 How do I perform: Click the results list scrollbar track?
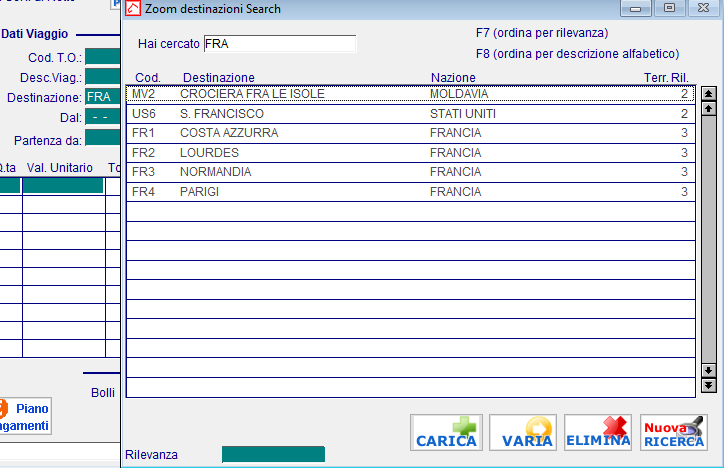(708, 240)
